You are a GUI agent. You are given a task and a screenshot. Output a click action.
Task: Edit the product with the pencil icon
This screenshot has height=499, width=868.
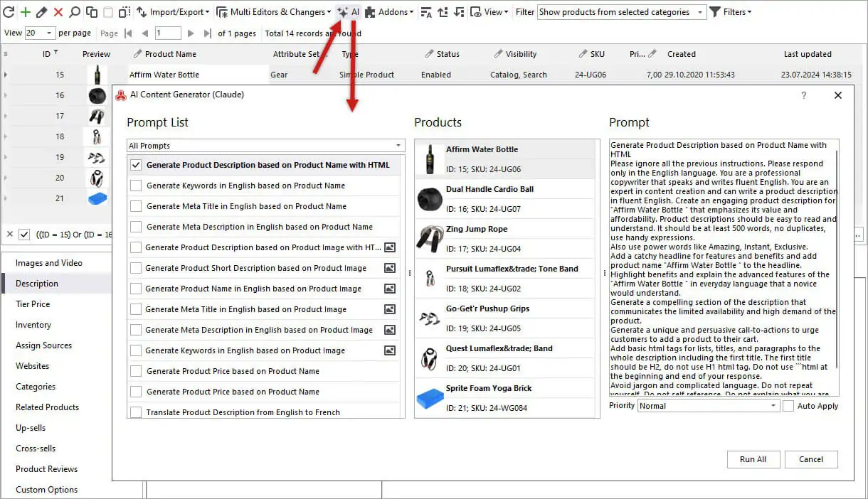click(x=41, y=12)
